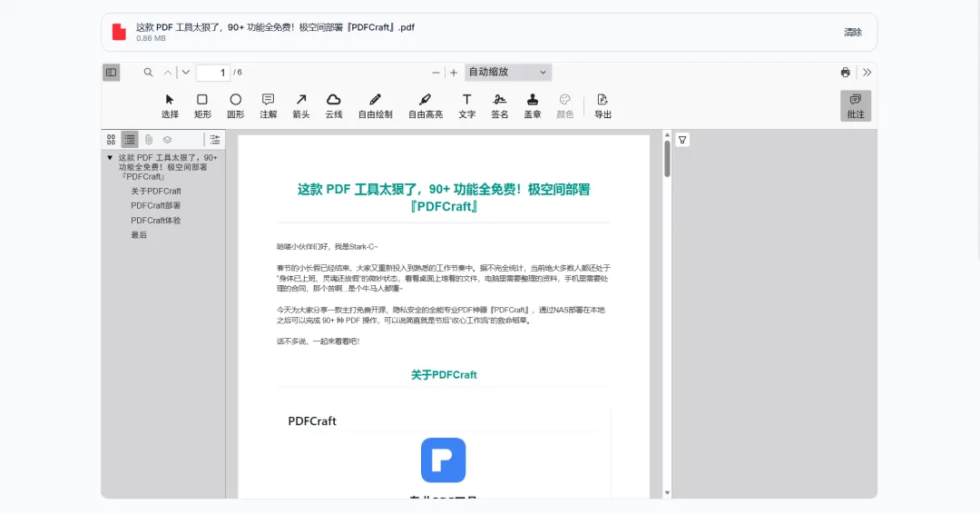Screen dimensions: 980x514
Task: Open outline root entry 这款 PDF 工具太狠了
Action: tap(168, 167)
